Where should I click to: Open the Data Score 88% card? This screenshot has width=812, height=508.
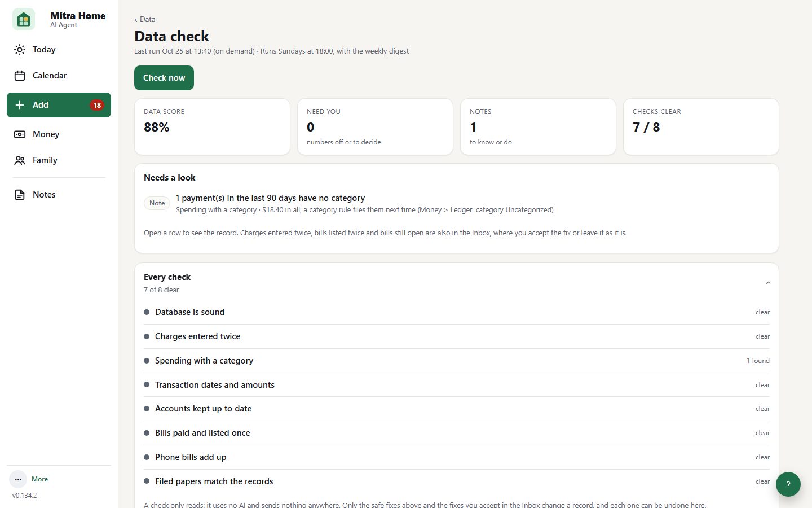click(x=212, y=126)
